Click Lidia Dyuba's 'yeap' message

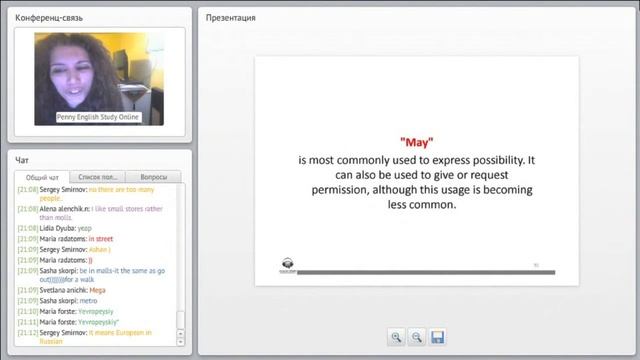(55, 228)
